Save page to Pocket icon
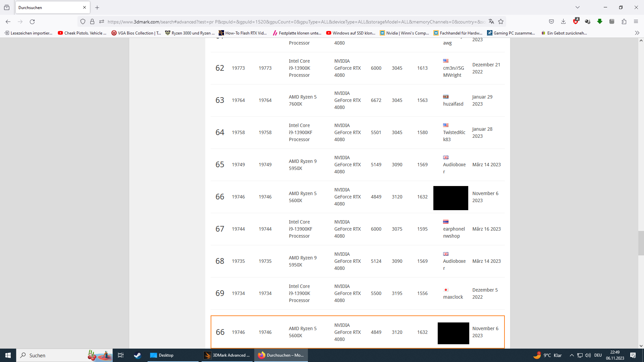 tap(551, 22)
